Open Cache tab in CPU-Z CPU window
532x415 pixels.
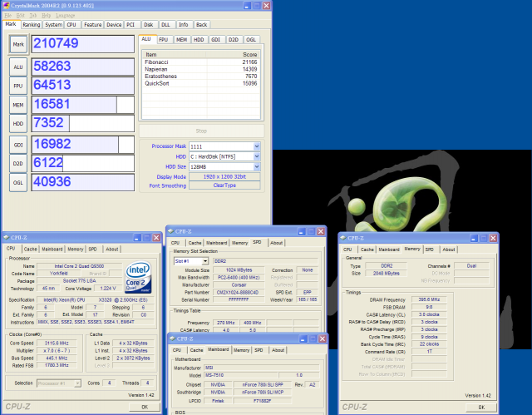30,249
